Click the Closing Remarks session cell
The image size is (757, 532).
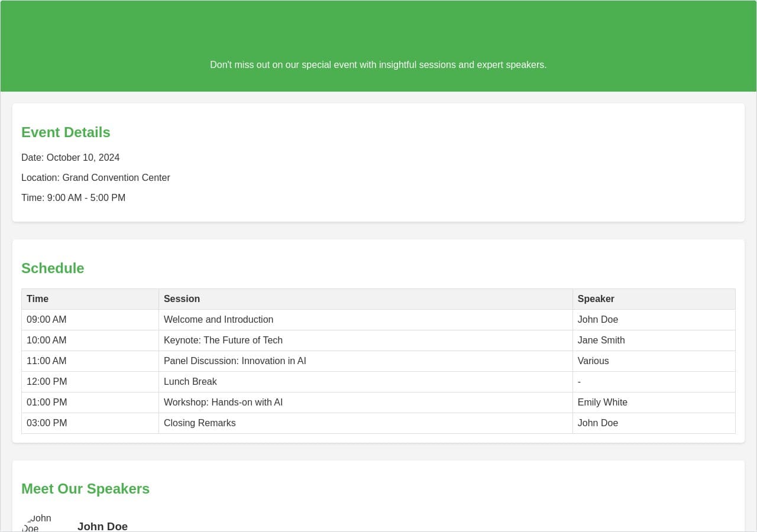pos(365,423)
